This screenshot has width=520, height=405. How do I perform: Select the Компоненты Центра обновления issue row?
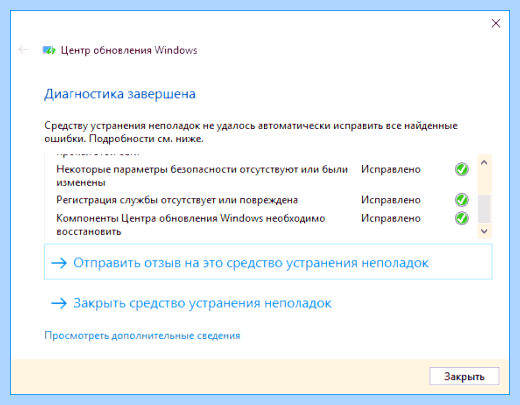click(x=261, y=225)
